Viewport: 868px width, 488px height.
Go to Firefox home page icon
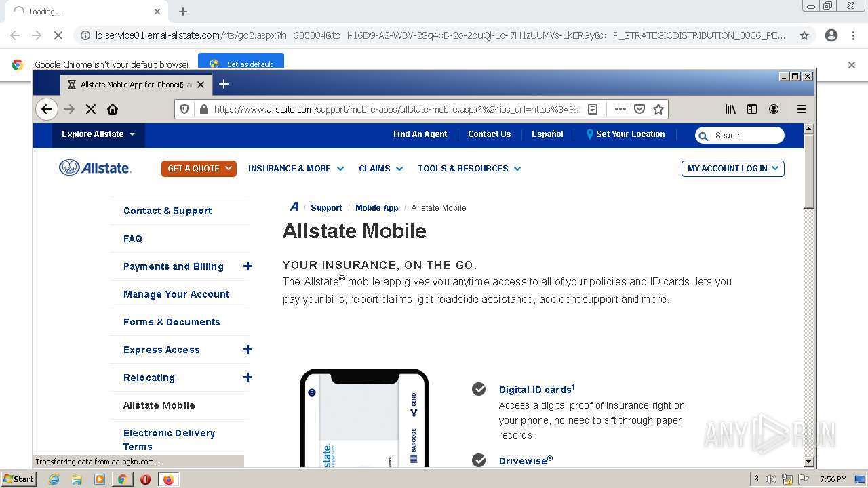coord(113,109)
